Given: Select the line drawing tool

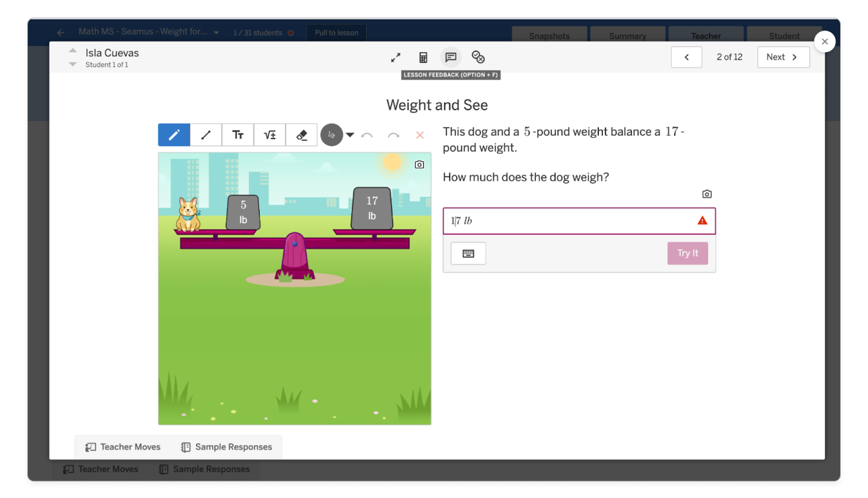Looking at the screenshot, I should point(206,135).
